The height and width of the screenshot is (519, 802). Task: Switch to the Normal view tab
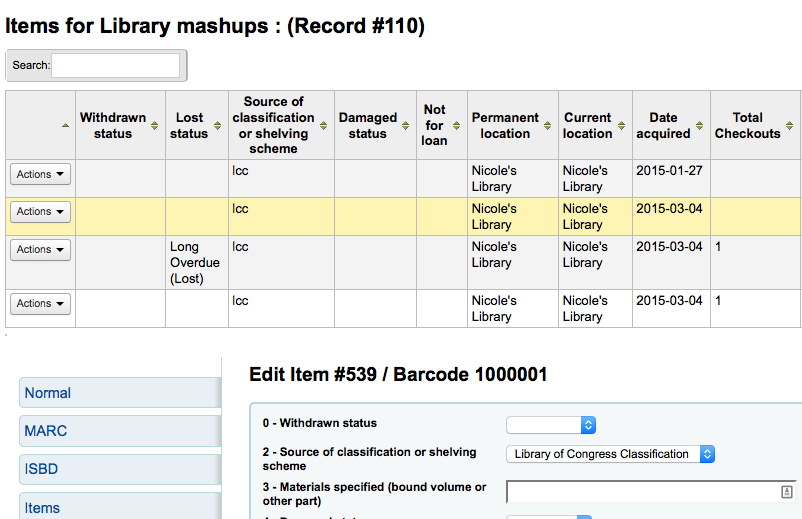click(x=119, y=393)
